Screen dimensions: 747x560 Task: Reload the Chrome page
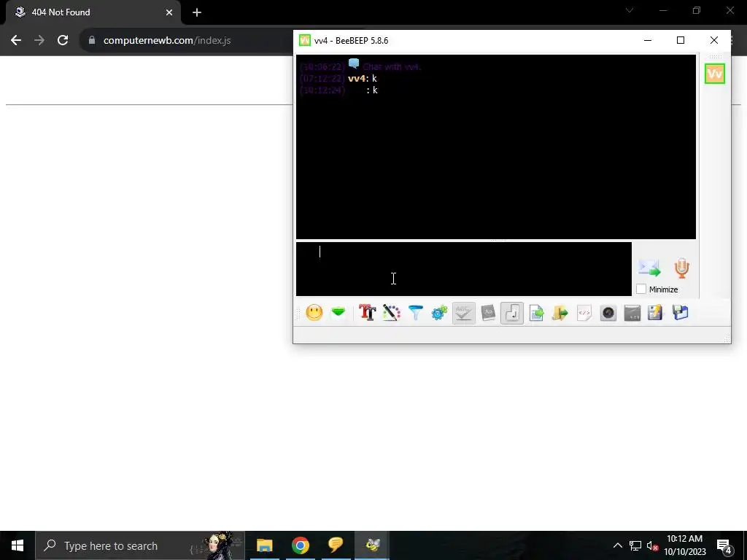tap(63, 40)
